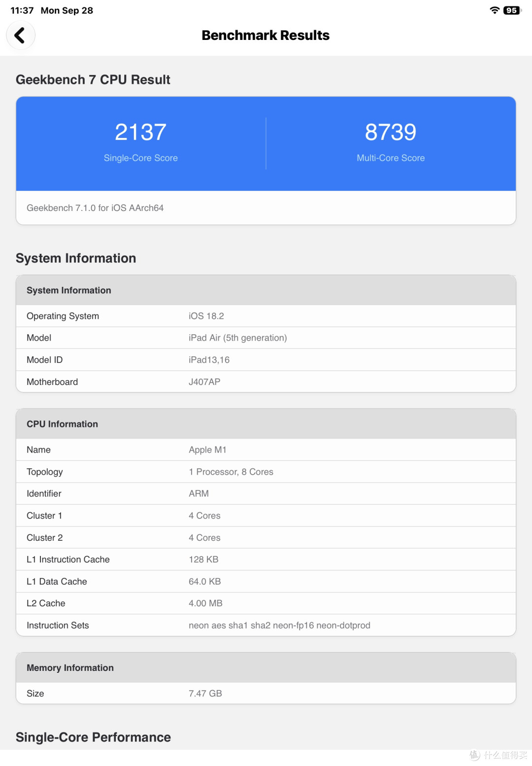Tap the System Information table header
The width and height of the screenshot is (532, 766).
click(266, 290)
